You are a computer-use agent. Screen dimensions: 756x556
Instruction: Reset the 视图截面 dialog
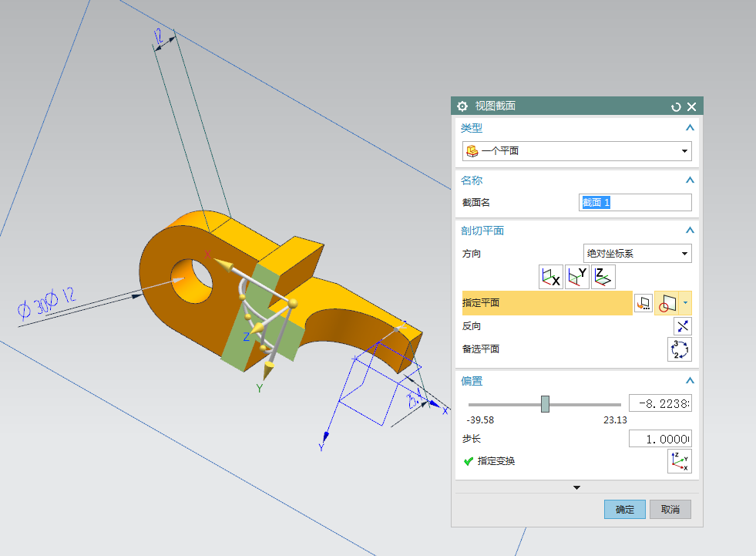(676, 107)
